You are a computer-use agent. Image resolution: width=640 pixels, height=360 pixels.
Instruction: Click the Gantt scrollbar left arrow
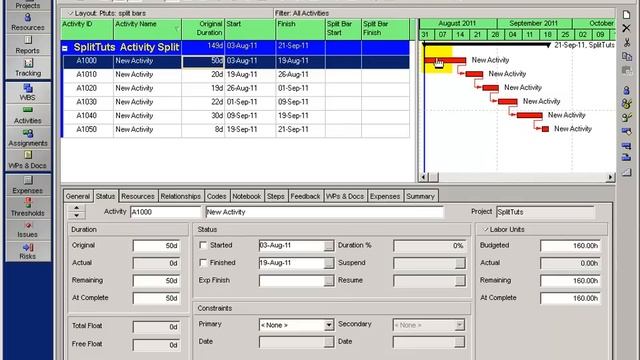point(424,177)
